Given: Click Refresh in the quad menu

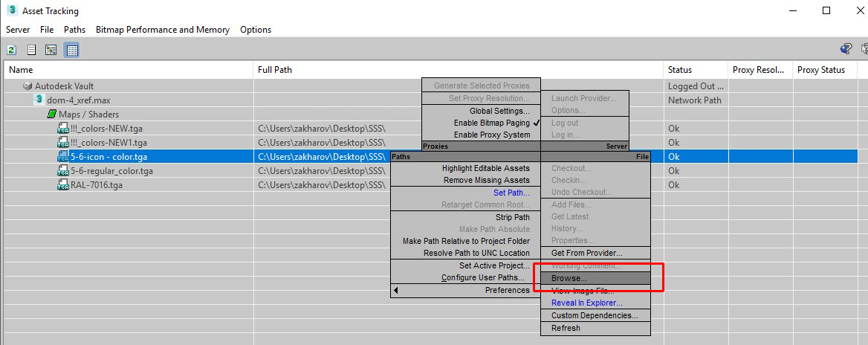Looking at the screenshot, I should click(566, 328).
